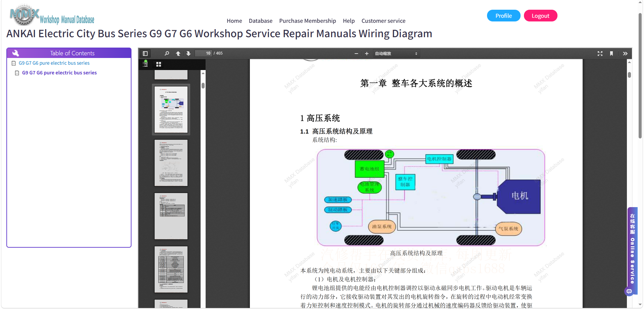
Task: Show the thumbnails grid view in sidebar
Action: tap(159, 64)
